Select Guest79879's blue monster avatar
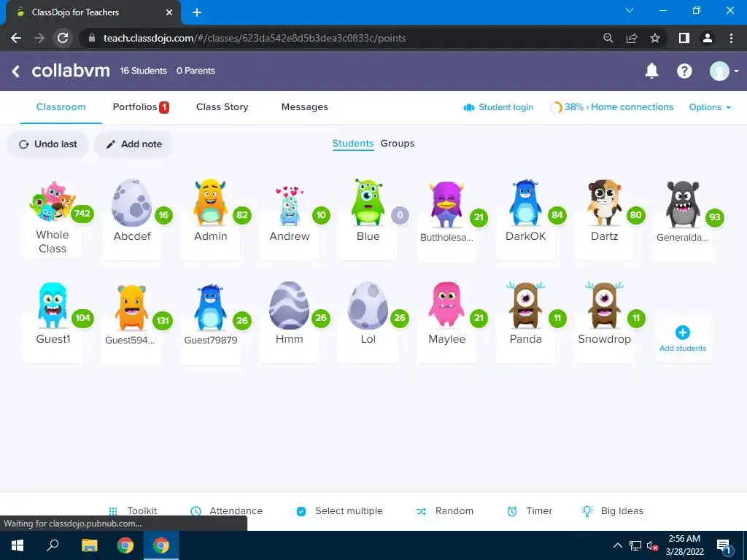The width and height of the screenshot is (747, 560). coord(210,307)
